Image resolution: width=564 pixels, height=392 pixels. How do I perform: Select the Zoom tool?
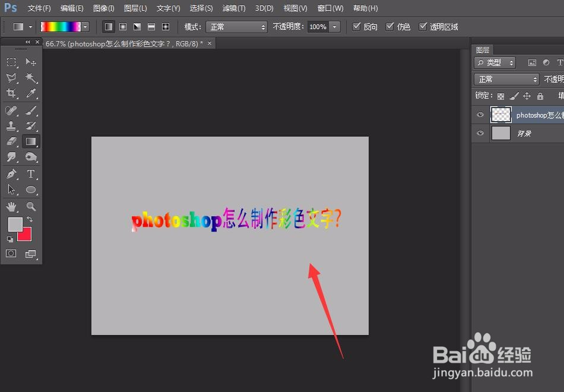(31, 206)
